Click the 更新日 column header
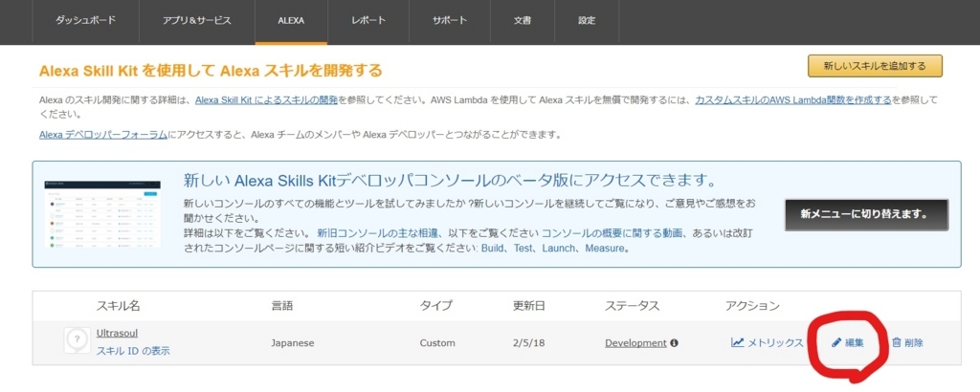 528,306
